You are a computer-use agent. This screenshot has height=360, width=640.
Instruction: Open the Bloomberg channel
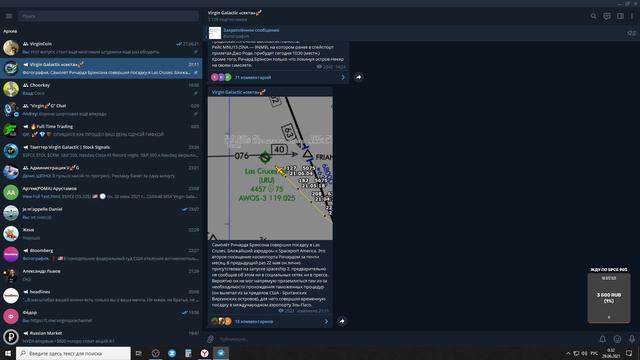tap(101, 254)
